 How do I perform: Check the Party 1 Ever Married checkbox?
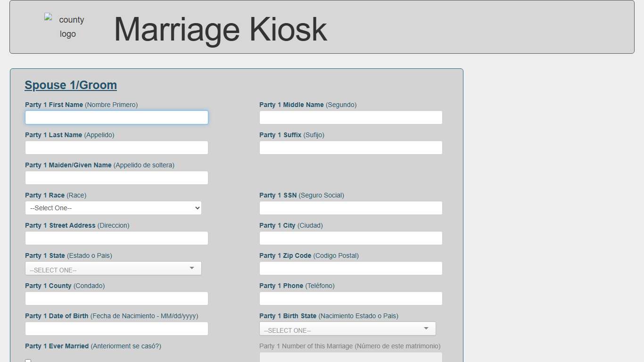(x=28, y=361)
